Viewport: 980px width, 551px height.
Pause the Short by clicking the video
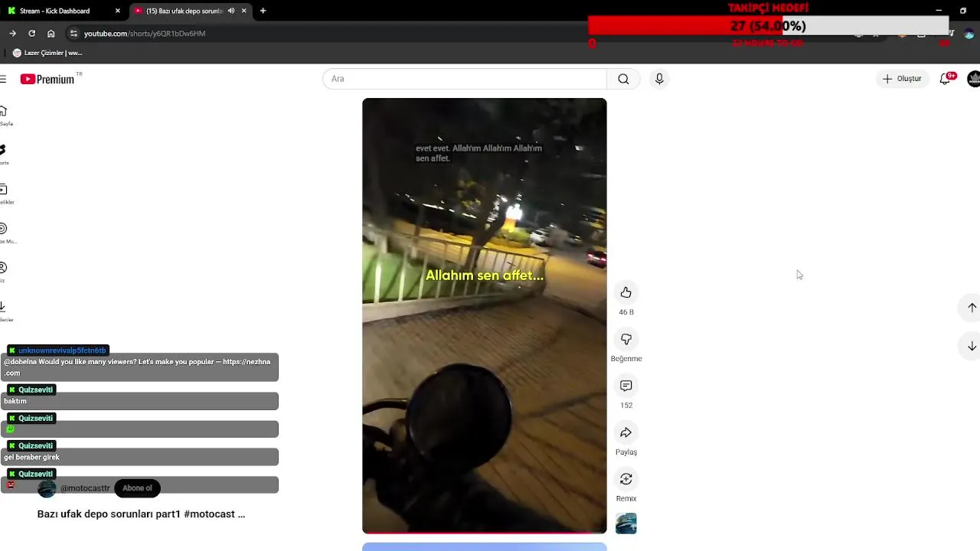(485, 315)
